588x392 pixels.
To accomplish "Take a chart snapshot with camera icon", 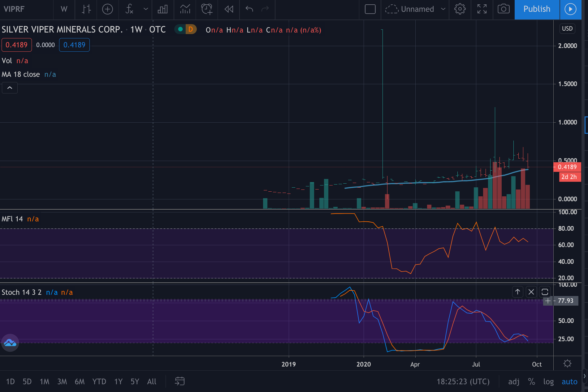I will tap(504, 9).
